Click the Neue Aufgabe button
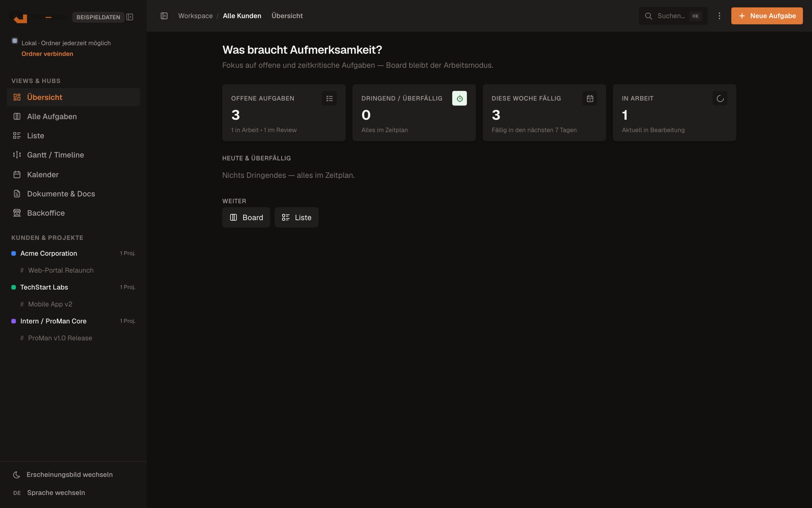This screenshot has width=812, height=508. click(767, 16)
